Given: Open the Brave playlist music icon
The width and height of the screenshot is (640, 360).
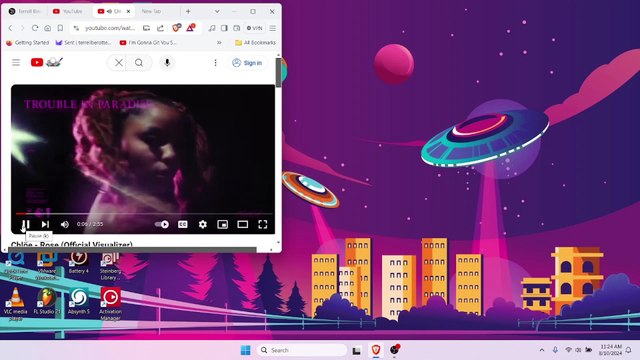Looking at the screenshot, I should pyautogui.click(x=212, y=28).
